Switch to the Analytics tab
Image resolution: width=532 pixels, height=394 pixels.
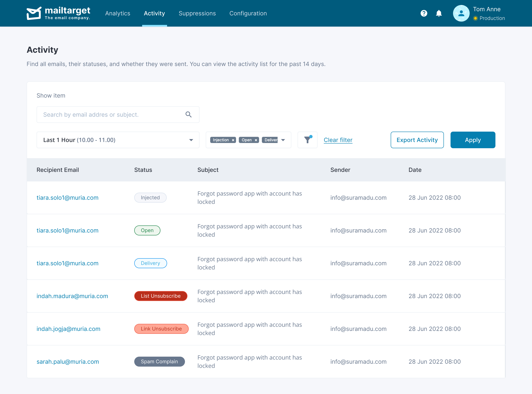[x=118, y=13]
